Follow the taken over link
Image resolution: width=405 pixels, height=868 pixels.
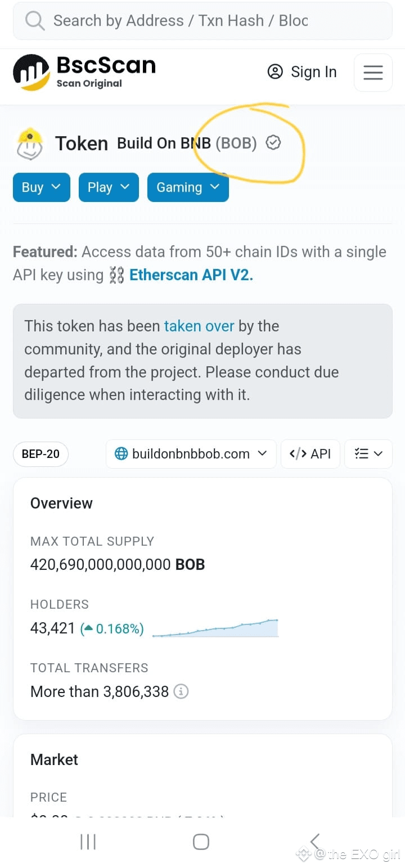pyautogui.click(x=200, y=326)
